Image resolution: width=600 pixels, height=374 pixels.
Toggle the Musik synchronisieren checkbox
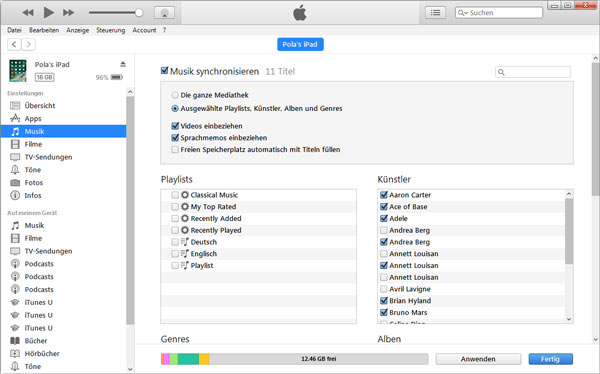tap(165, 71)
